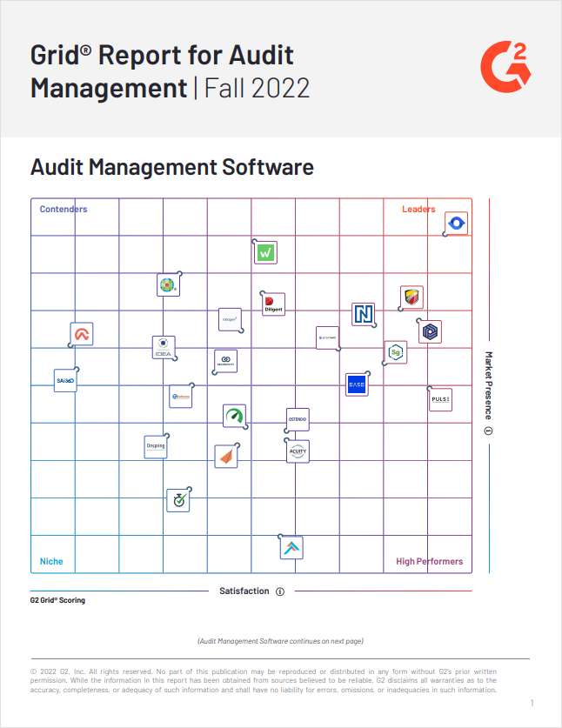Click the IDEA logo marker
The width and height of the screenshot is (562, 728).
point(164,347)
